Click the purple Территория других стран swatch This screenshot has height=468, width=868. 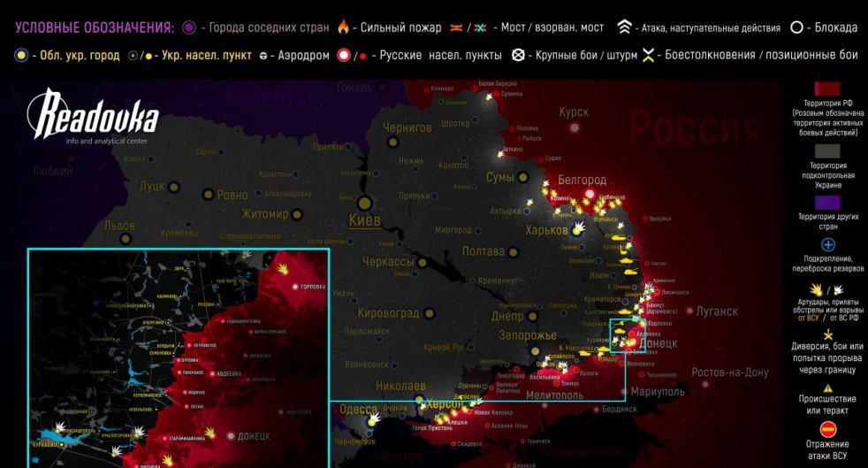coord(827,202)
